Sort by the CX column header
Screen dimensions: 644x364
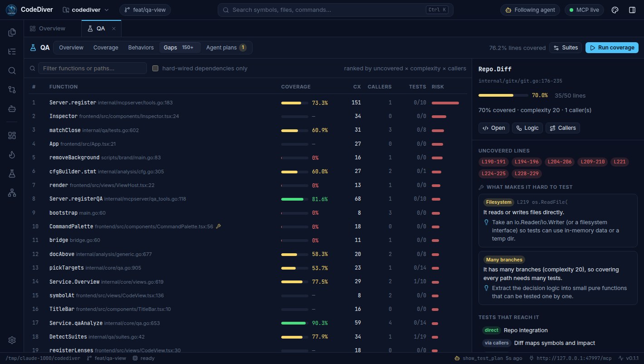pos(357,87)
